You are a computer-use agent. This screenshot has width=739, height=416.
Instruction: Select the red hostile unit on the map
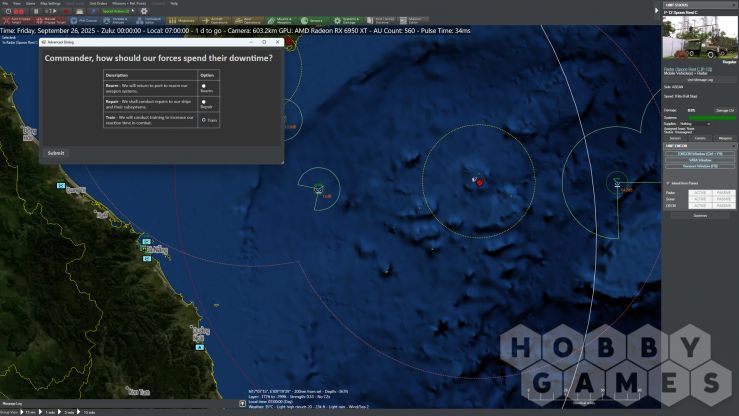click(x=480, y=182)
